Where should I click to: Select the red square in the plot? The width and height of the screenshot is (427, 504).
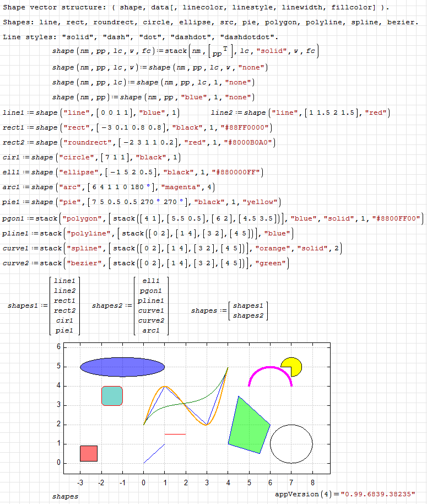[89, 453]
